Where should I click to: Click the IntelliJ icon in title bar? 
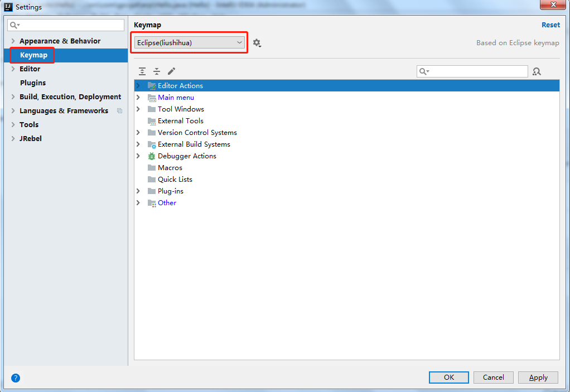coord(8,7)
